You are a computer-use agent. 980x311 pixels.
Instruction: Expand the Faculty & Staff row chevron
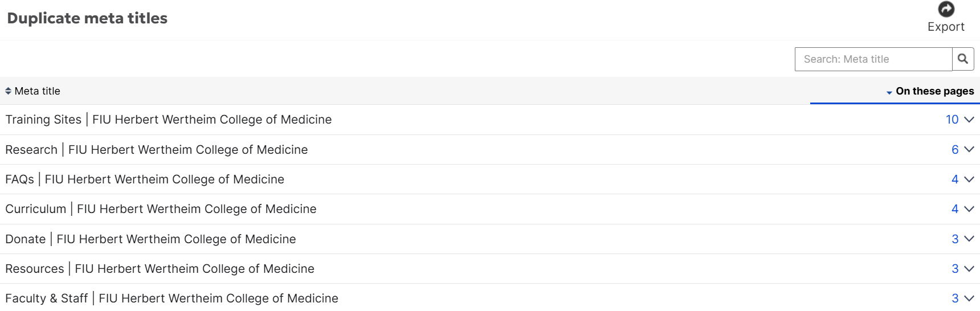969,298
